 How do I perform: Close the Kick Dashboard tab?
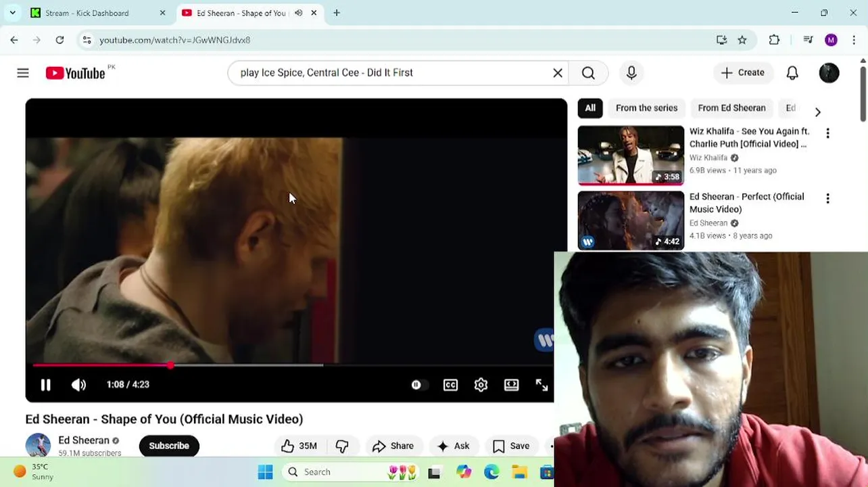click(162, 13)
